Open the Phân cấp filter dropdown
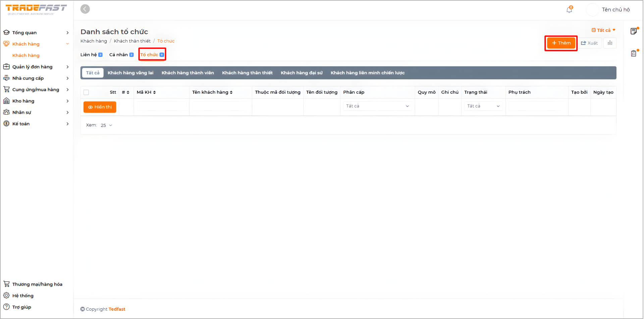644x319 pixels. point(377,106)
